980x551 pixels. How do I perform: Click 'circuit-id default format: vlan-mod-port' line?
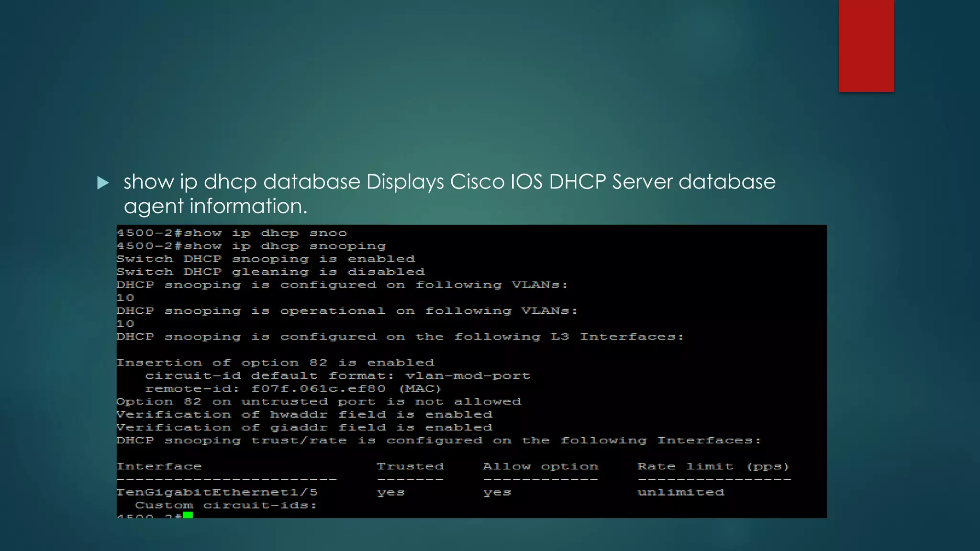pos(338,376)
